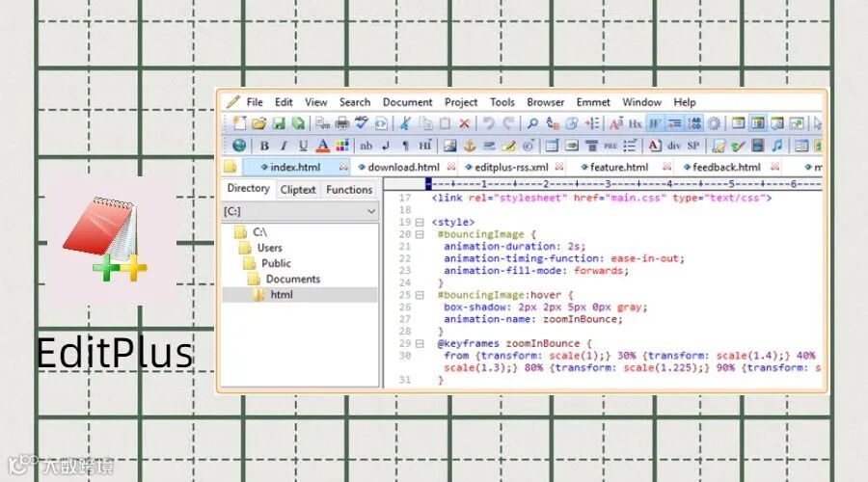Click the Save All toolbar icon

(298, 122)
